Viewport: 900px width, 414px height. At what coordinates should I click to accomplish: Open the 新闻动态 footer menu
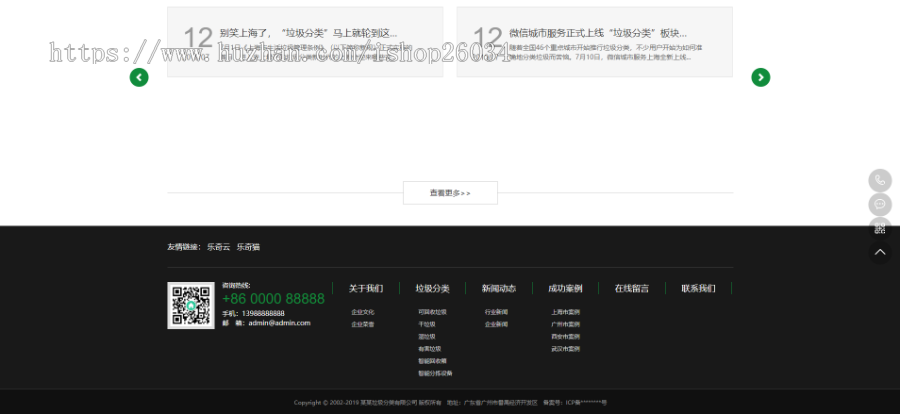pyautogui.click(x=499, y=288)
